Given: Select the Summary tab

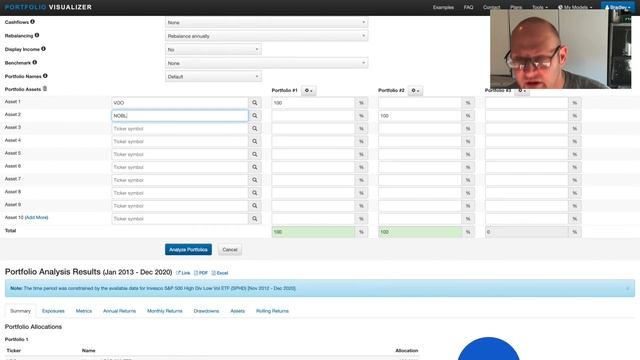Looking at the screenshot, I should pos(20,311).
